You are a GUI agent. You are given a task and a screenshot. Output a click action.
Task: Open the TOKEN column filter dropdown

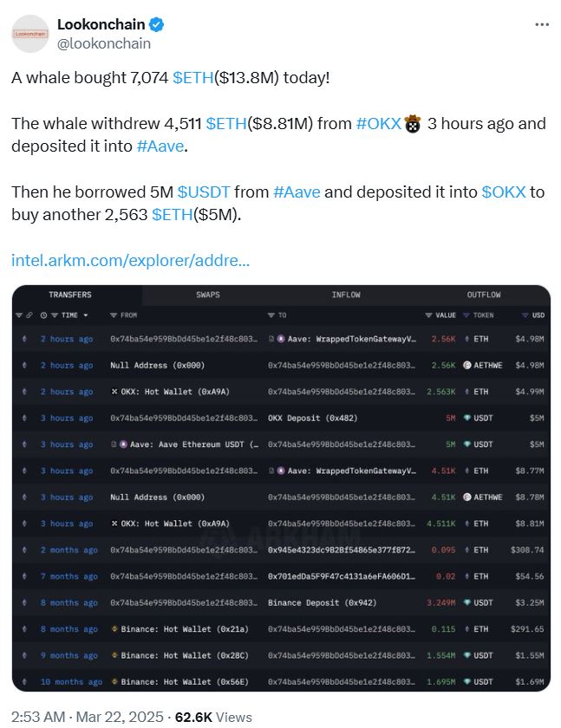[x=465, y=315]
